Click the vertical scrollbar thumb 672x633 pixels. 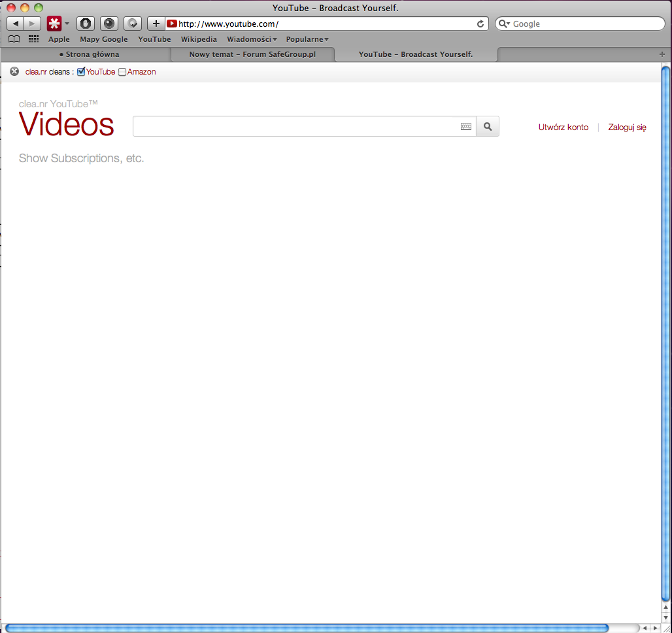pyautogui.click(x=666, y=334)
